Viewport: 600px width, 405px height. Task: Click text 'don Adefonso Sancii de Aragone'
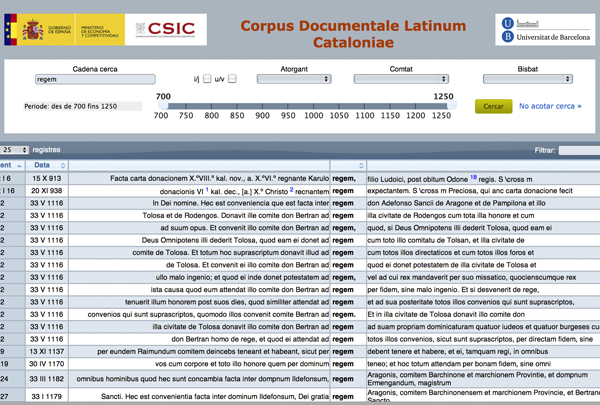click(457, 203)
